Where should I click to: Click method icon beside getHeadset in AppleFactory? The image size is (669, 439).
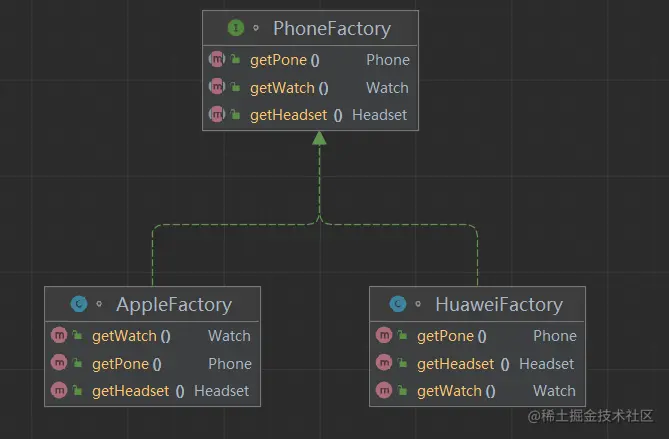tap(58, 391)
